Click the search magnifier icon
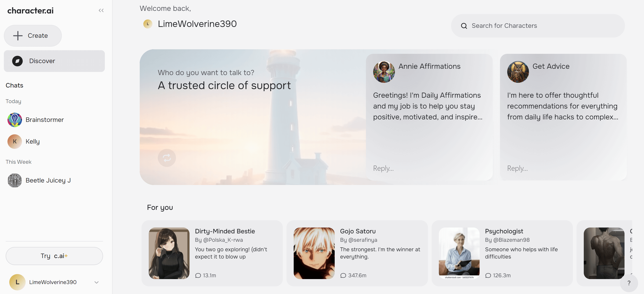 [x=464, y=26]
